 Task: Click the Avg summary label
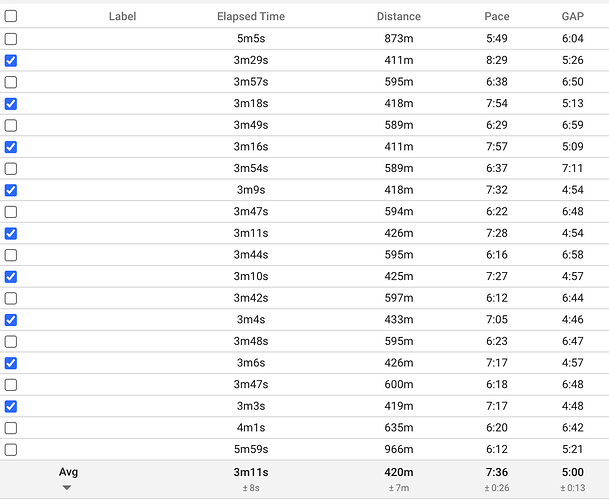[x=68, y=472]
